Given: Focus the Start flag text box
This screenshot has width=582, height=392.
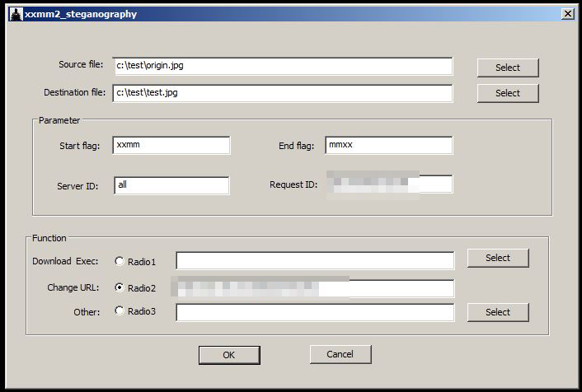Looking at the screenshot, I should pos(171,145).
